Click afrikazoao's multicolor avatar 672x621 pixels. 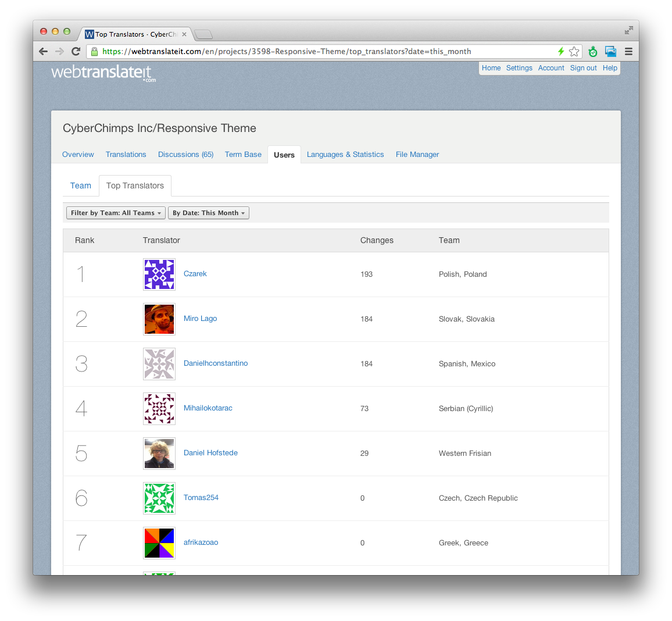[159, 543]
